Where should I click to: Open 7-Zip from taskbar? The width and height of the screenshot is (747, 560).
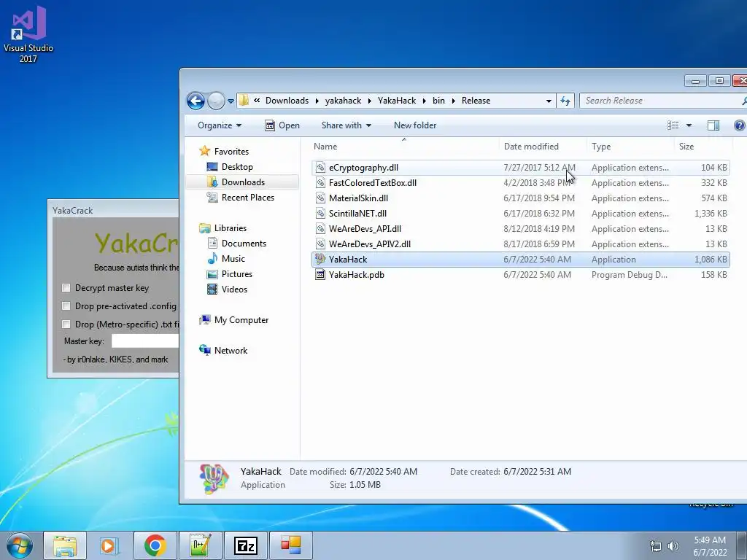pos(245,545)
